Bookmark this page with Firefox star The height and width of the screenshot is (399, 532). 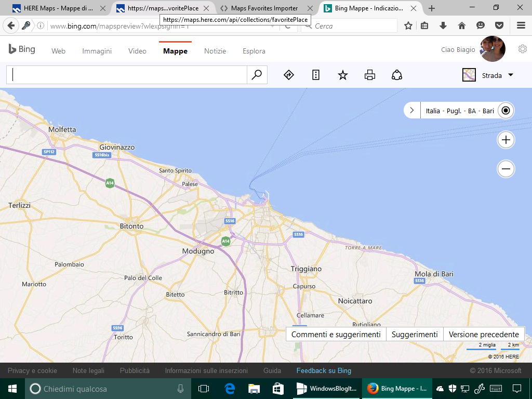(408, 25)
